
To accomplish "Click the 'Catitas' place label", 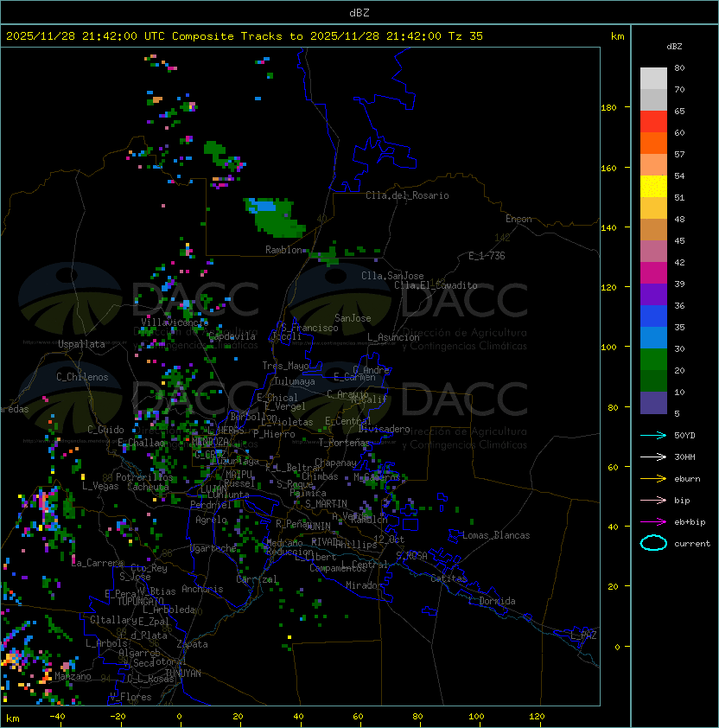I will coord(449,578).
